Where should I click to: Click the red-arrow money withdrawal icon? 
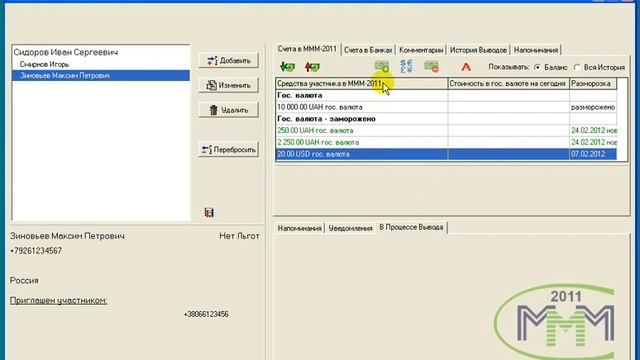tap(312, 67)
